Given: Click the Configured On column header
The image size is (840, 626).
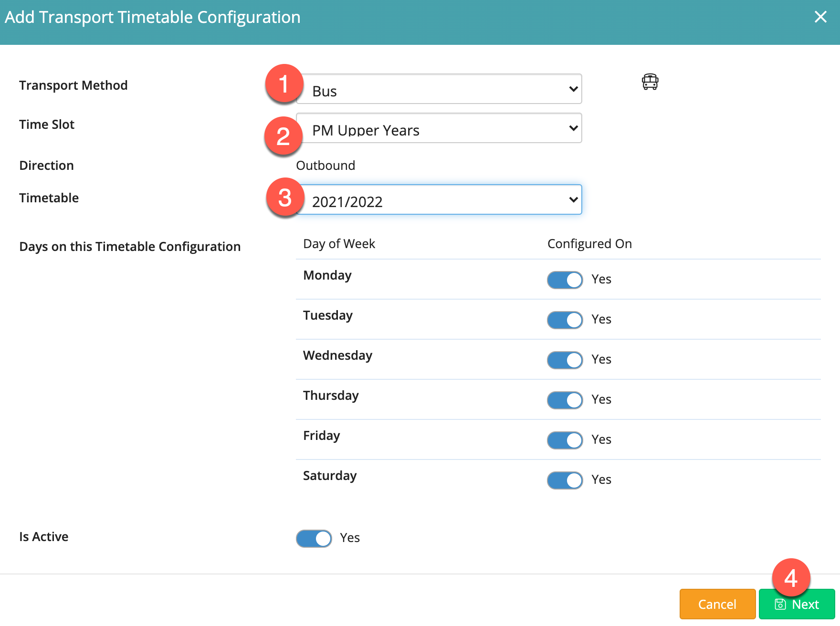Looking at the screenshot, I should click(x=589, y=244).
